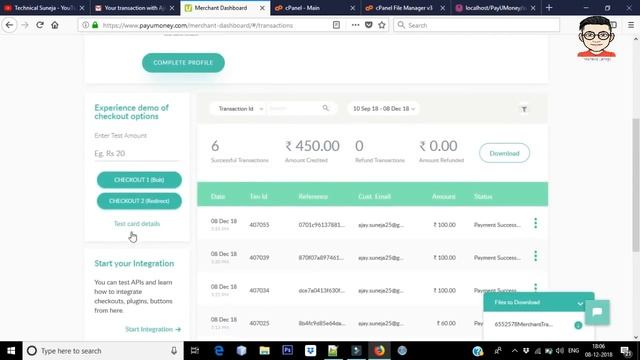
Task: Bookmark this page with star icon
Action: click(382, 25)
